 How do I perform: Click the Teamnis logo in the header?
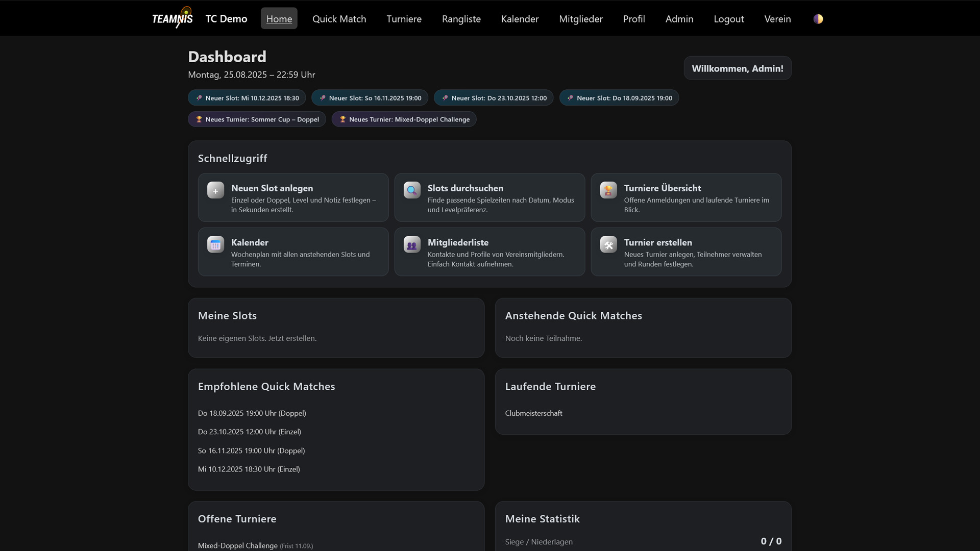[x=173, y=19]
